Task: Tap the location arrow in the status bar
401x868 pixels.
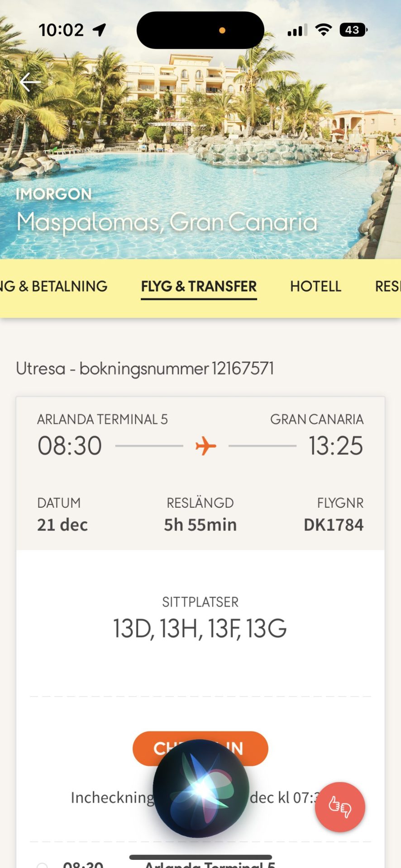Action: (x=100, y=30)
